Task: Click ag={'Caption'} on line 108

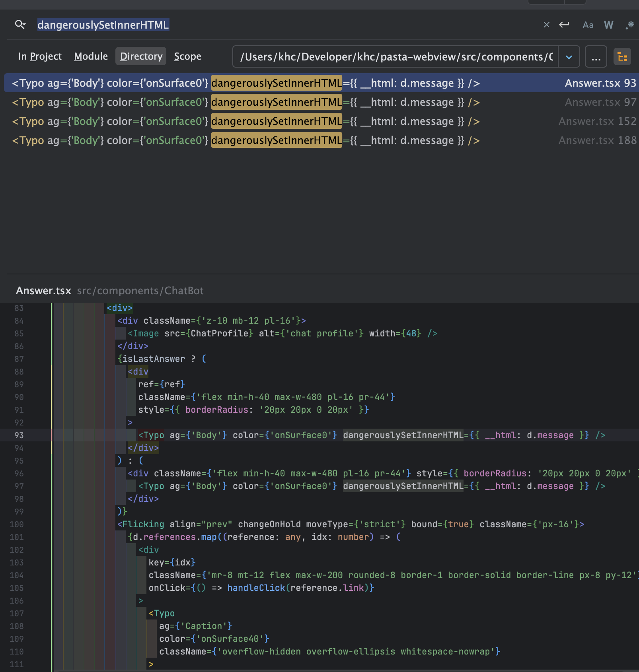Action: [196, 626]
